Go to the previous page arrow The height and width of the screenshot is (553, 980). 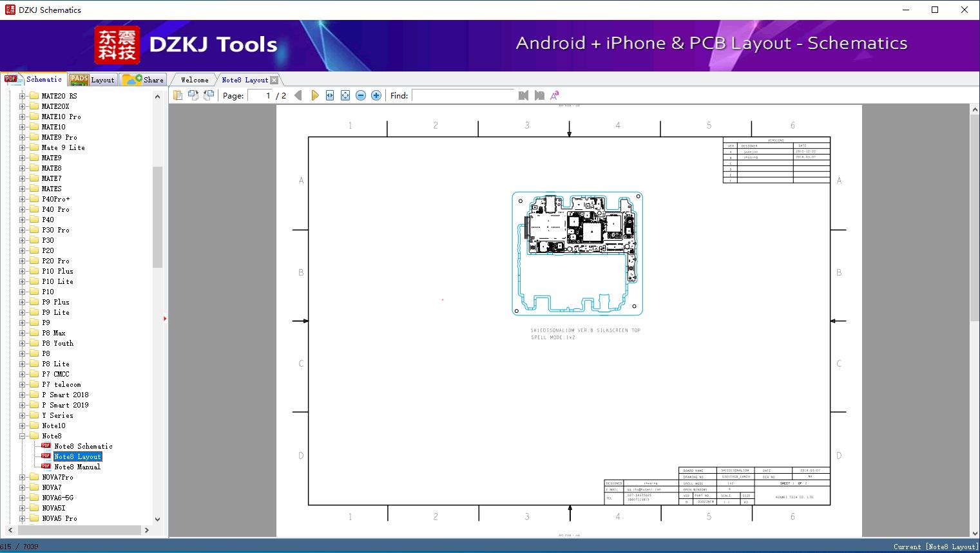(x=298, y=95)
